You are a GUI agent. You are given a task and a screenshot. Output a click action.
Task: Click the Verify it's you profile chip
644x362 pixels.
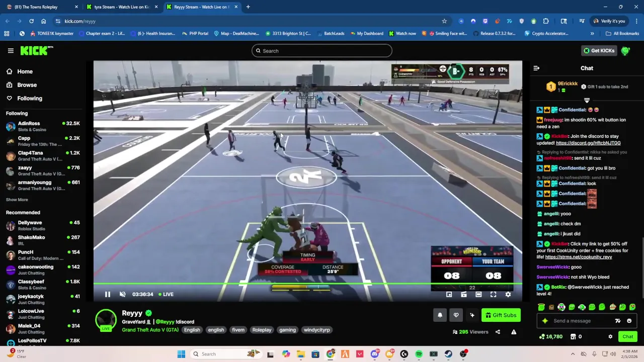(x=609, y=21)
